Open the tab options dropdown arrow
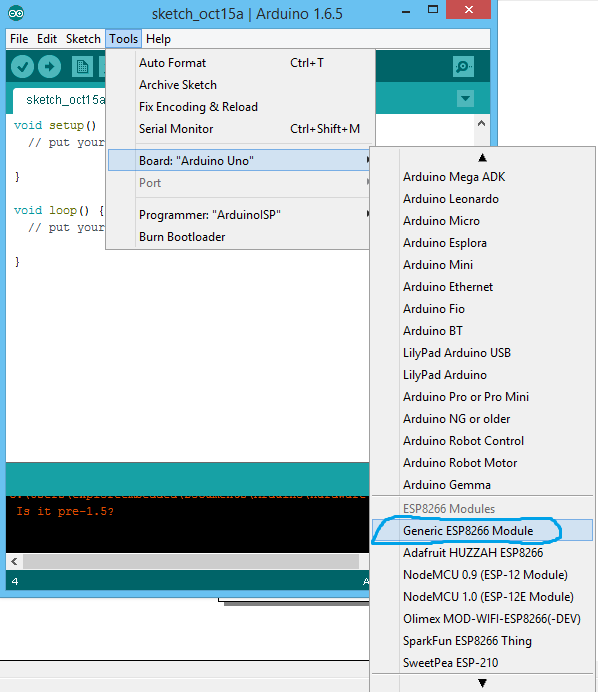598x692 pixels. point(465,98)
